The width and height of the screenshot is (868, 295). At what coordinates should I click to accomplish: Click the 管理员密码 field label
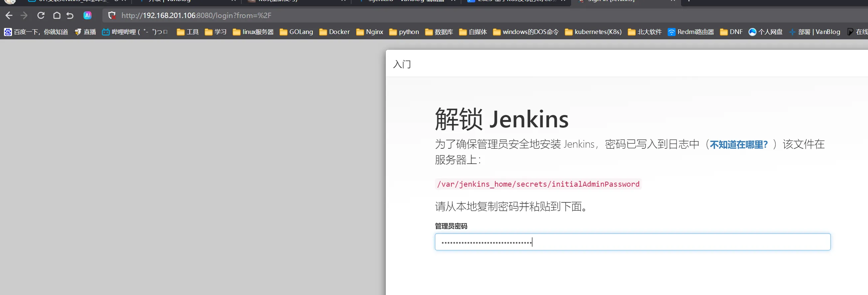tap(451, 226)
